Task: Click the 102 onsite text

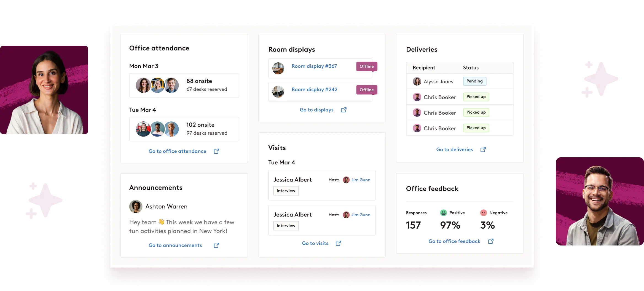Action: pyautogui.click(x=200, y=125)
